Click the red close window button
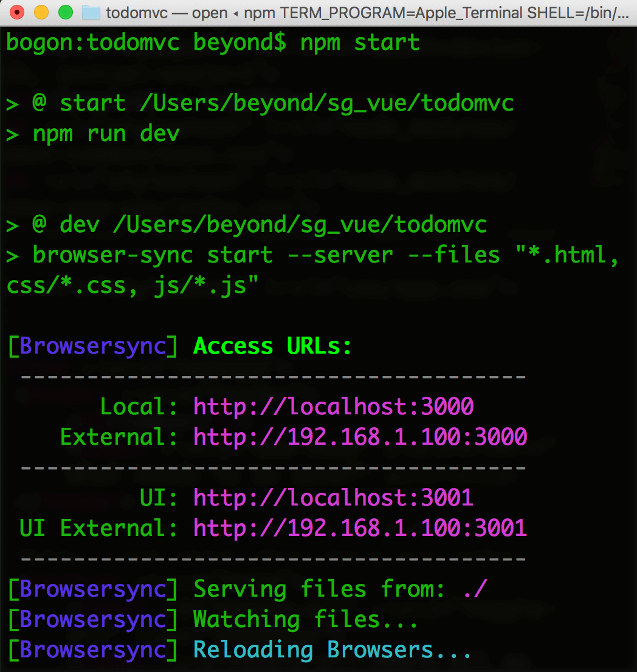 pos(17,12)
